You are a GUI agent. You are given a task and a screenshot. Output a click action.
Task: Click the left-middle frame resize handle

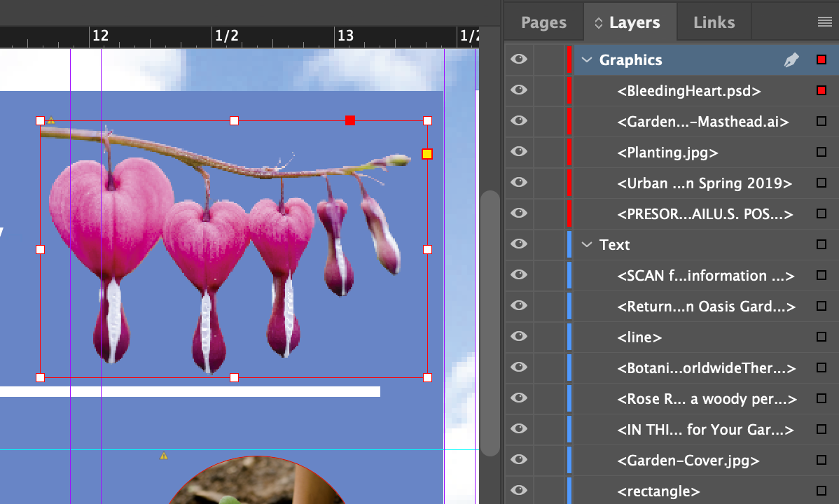(x=40, y=249)
